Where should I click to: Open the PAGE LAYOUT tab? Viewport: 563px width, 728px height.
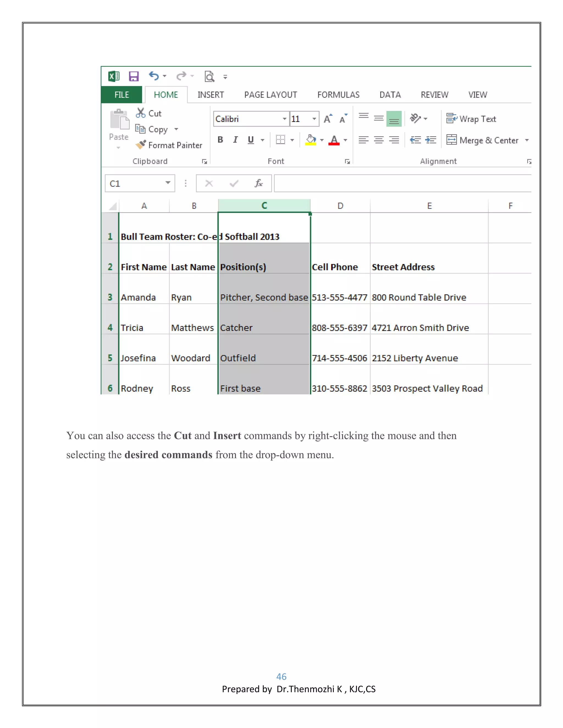[271, 95]
